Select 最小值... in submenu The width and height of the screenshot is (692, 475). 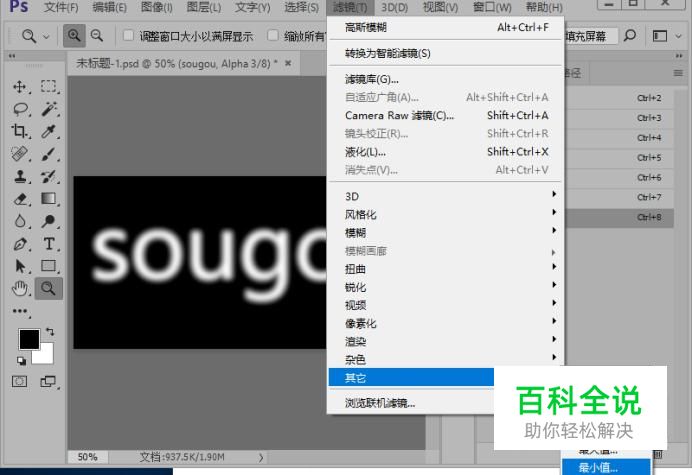click(x=606, y=467)
